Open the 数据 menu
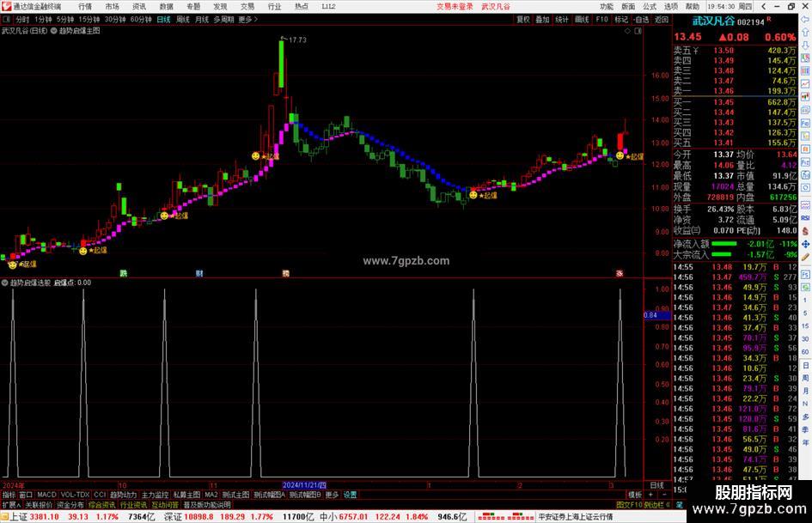Image resolution: width=812 pixels, height=523 pixels. coord(166,6)
